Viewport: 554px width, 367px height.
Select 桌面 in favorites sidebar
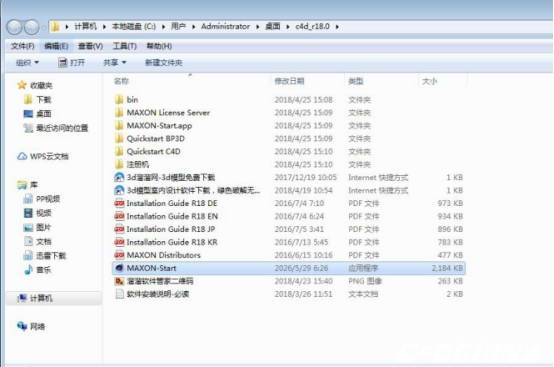(44, 114)
